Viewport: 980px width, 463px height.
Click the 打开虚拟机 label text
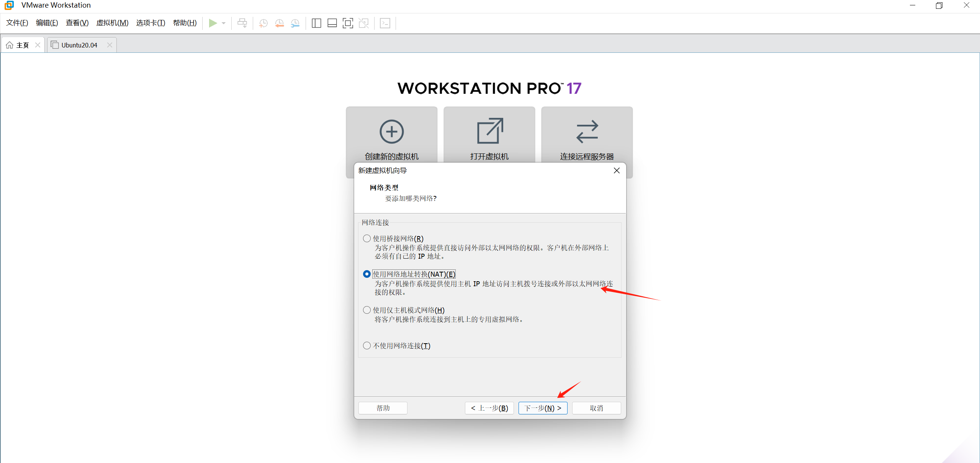pyautogui.click(x=489, y=157)
